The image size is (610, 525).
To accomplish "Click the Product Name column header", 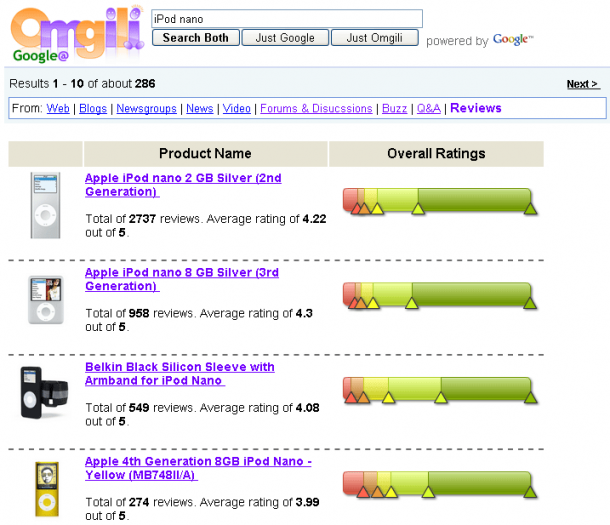I will click(205, 154).
